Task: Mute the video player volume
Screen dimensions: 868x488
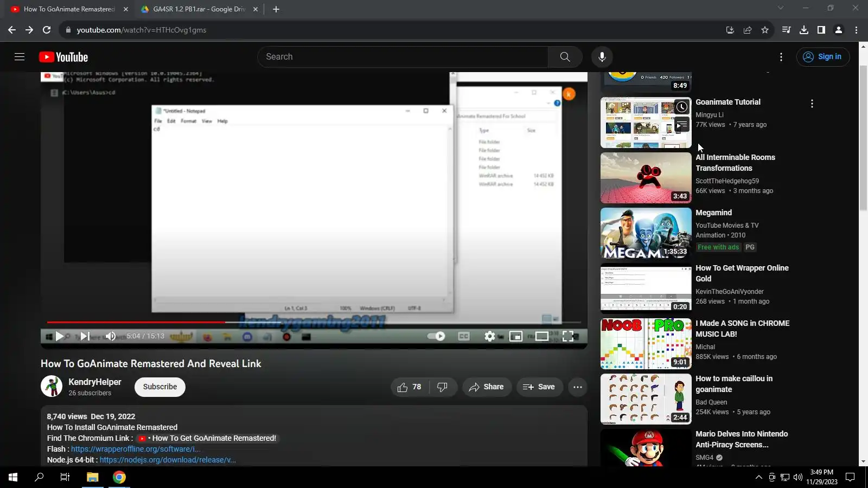Action: (x=111, y=337)
